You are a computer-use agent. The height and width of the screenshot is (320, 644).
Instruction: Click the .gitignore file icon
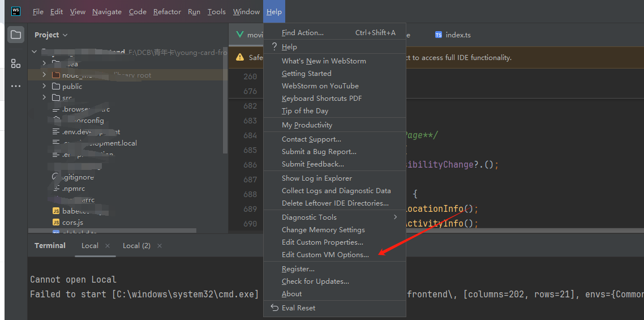pyautogui.click(x=56, y=177)
